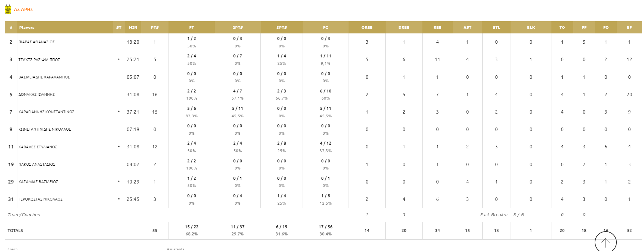Click the 3PTS column header
Viewport: 644px width, 251px height.
(x=281, y=28)
